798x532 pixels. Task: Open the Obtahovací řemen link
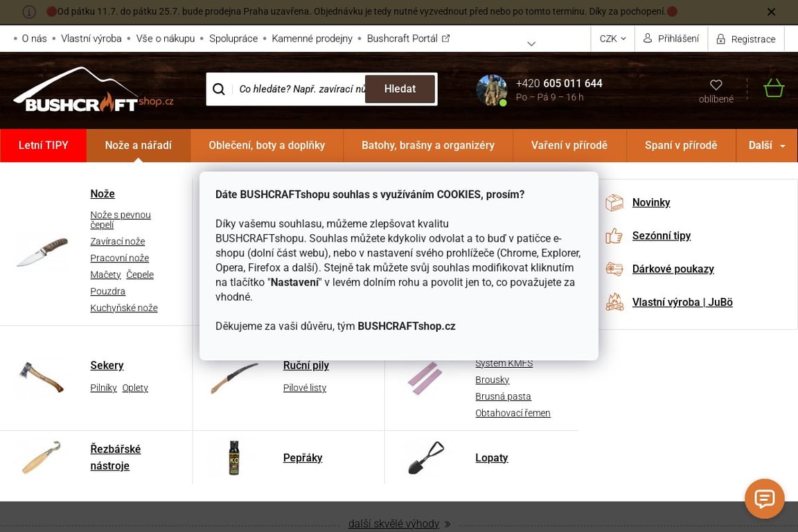tap(513, 414)
